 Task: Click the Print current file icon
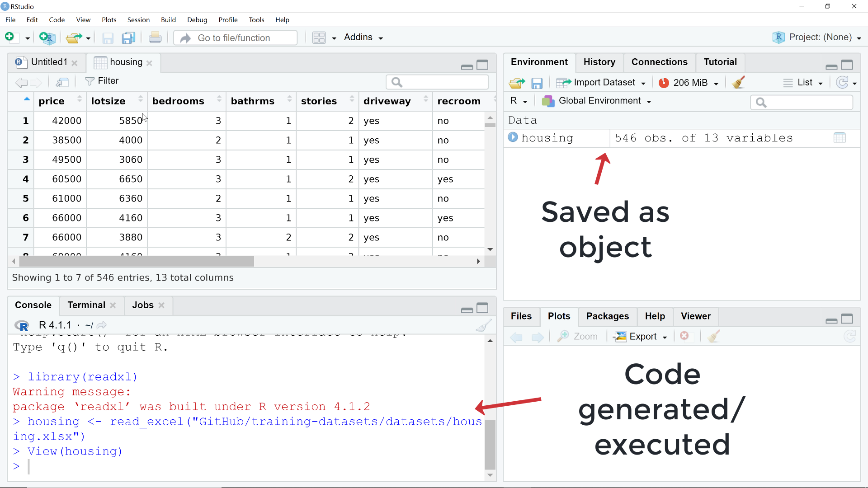click(x=155, y=38)
